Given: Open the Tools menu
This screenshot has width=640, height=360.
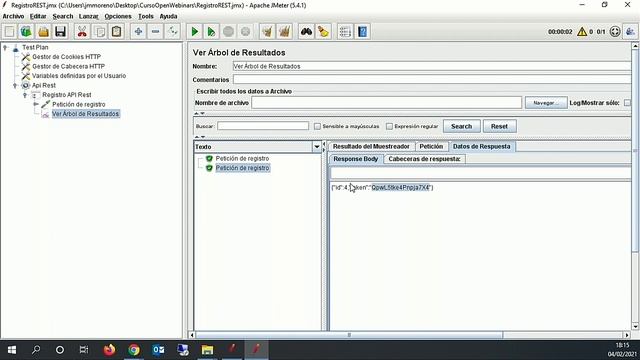Looking at the screenshot, I should tap(146, 16).
